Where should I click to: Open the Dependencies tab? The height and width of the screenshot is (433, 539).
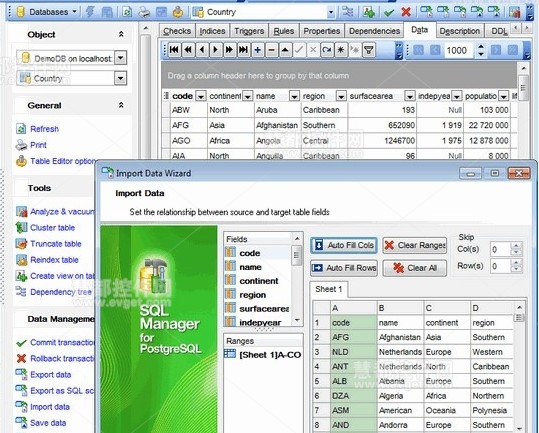[374, 31]
